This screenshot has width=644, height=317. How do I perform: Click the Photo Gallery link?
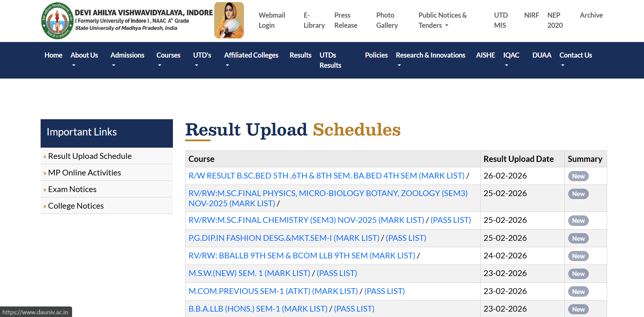click(386, 20)
